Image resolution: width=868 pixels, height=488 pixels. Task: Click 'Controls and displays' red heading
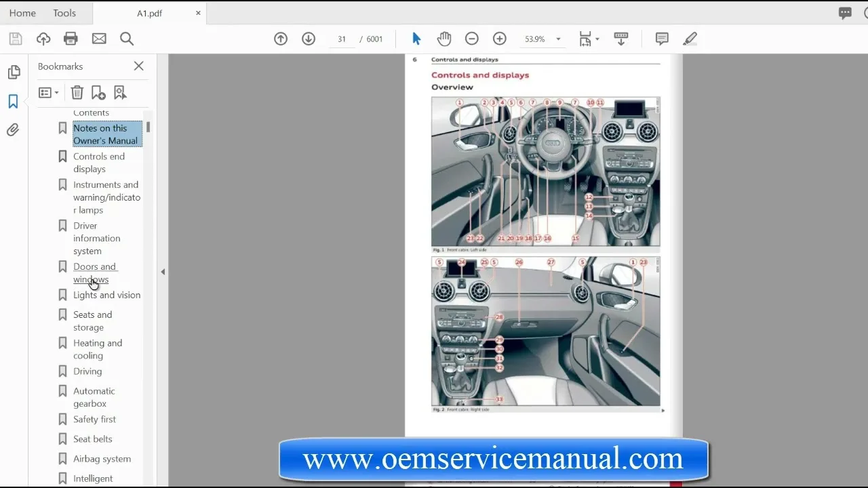[480, 75]
